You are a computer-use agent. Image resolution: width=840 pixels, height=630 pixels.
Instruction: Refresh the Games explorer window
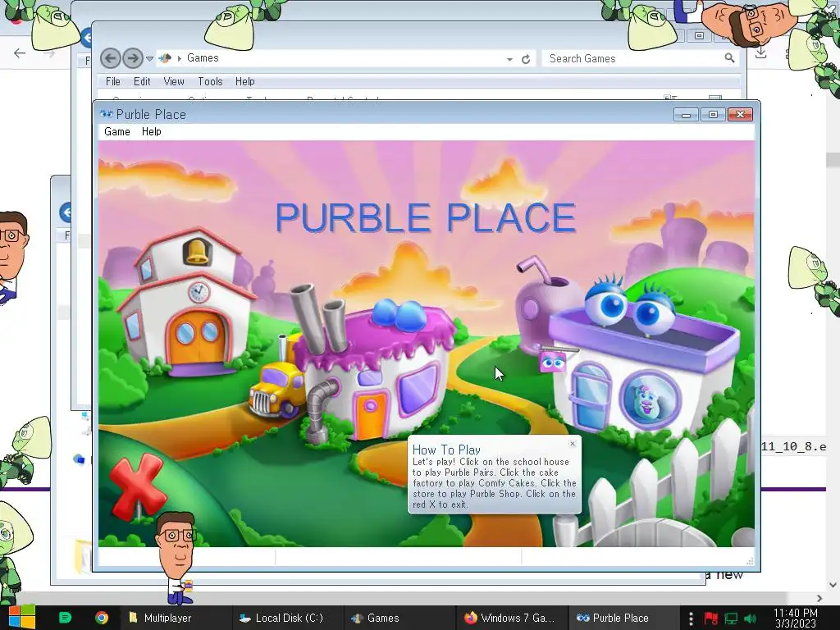point(526,59)
